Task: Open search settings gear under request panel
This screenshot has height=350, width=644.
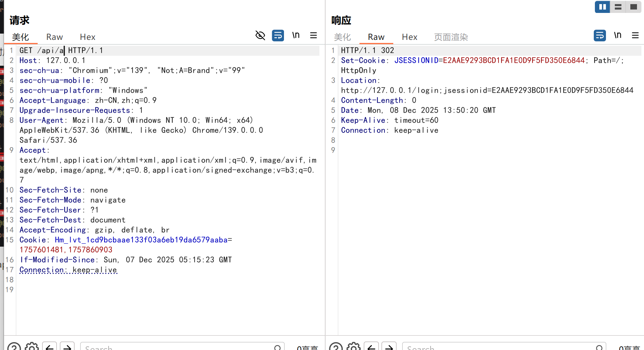Action: click(32, 347)
